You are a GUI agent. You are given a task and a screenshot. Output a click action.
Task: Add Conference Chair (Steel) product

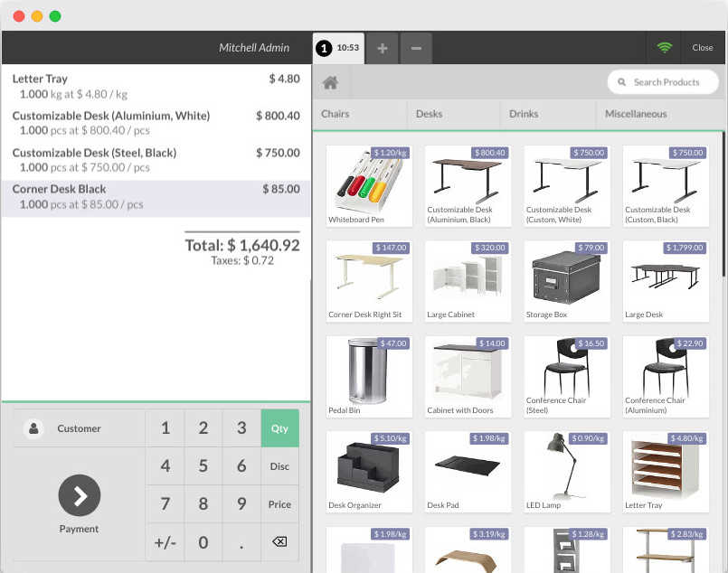[x=567, y=377]
